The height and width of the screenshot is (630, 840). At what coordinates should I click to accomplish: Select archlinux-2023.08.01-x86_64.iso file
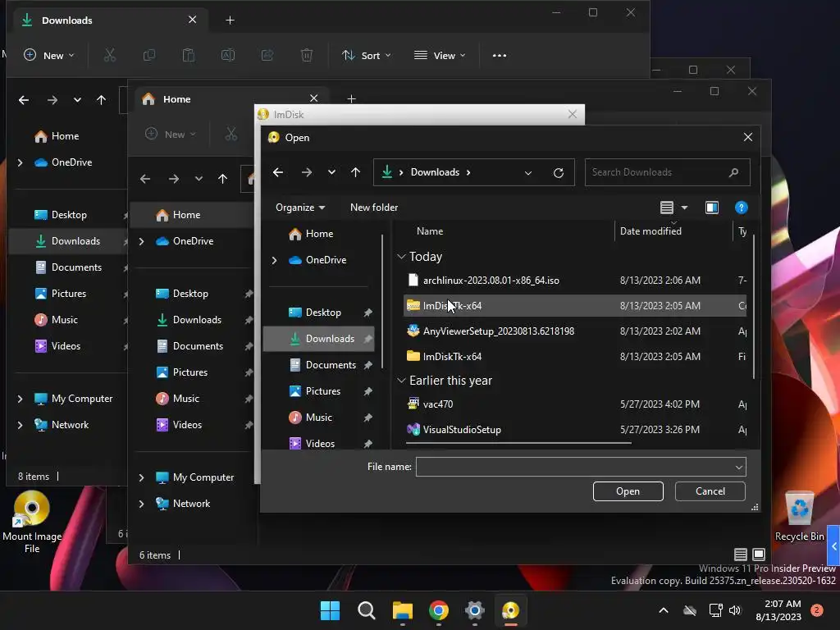(x=575, y=281)
